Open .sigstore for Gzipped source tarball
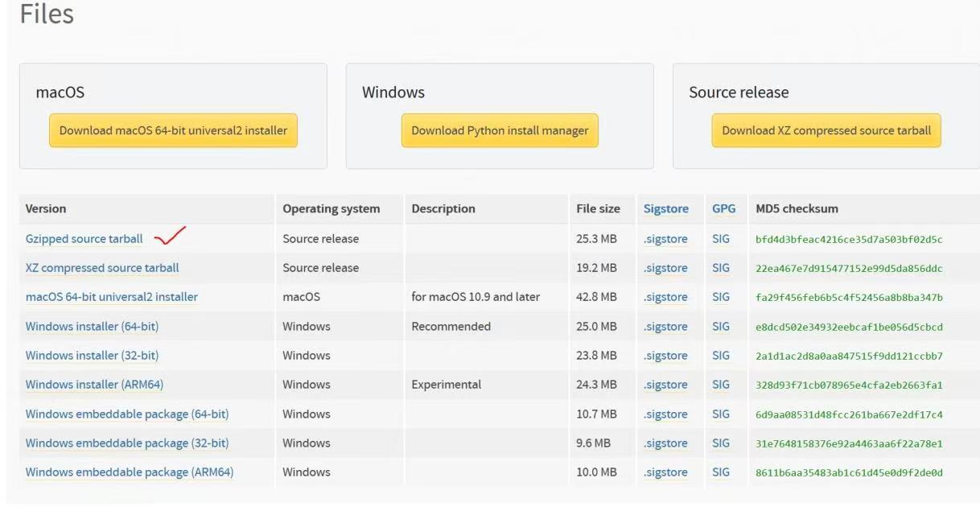The width and height of the screenshot is (980, 507). 665,239
